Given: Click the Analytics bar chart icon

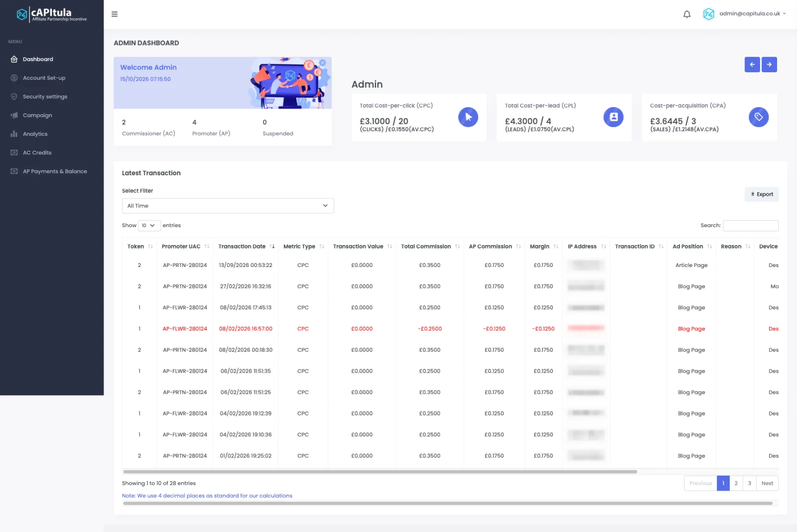Looking at the screenshot, I should pos(14,134).
